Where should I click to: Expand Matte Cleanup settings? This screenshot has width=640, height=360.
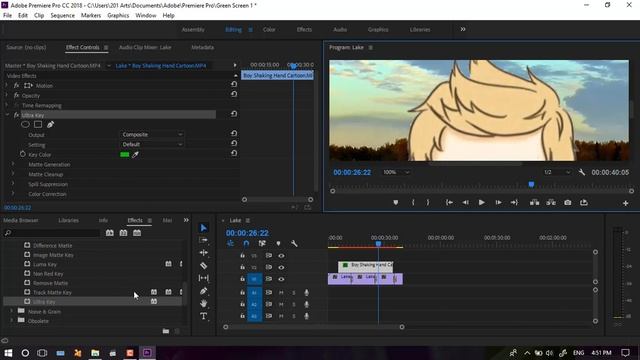click(x=13, y=174)
